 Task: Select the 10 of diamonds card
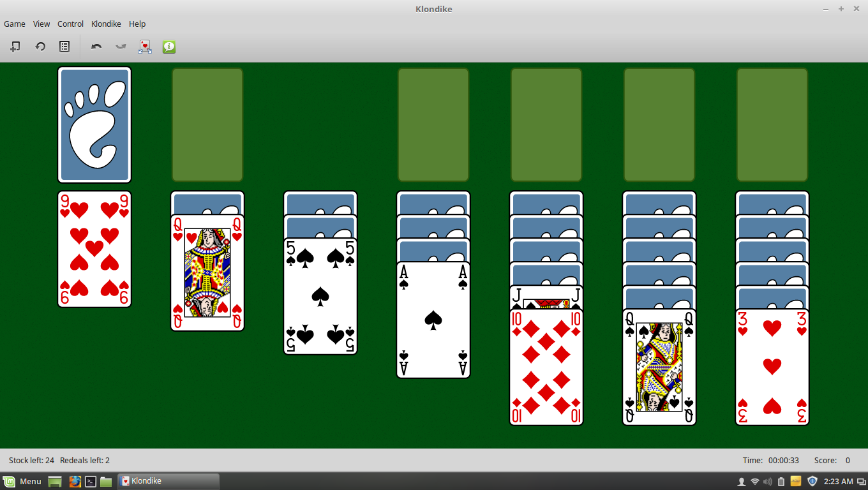[546, 367]
